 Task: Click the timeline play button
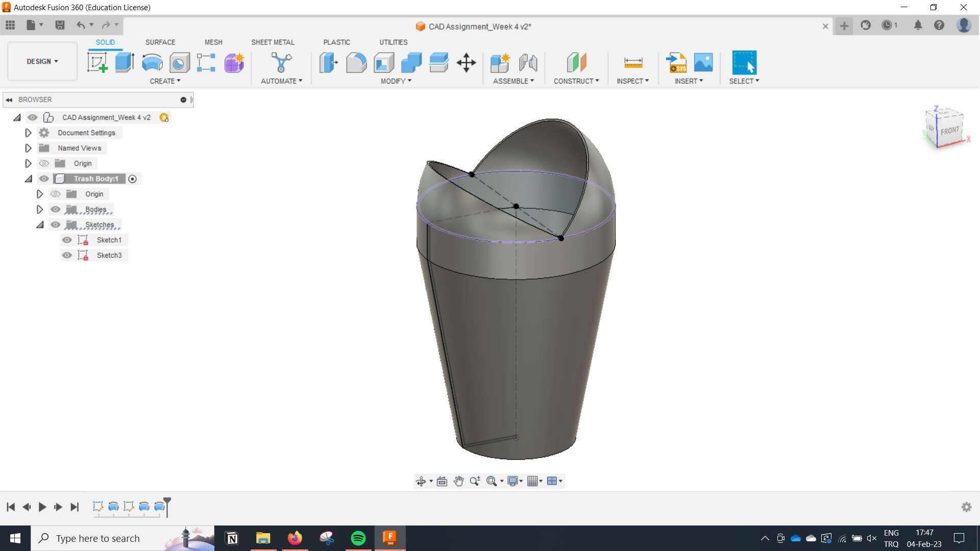pyautogui.click(x=42, y=507)
